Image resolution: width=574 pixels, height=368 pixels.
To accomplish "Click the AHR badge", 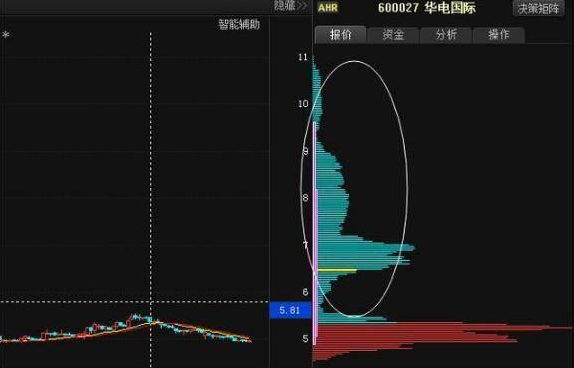I will pyautogui.click(x=328, y=8).
